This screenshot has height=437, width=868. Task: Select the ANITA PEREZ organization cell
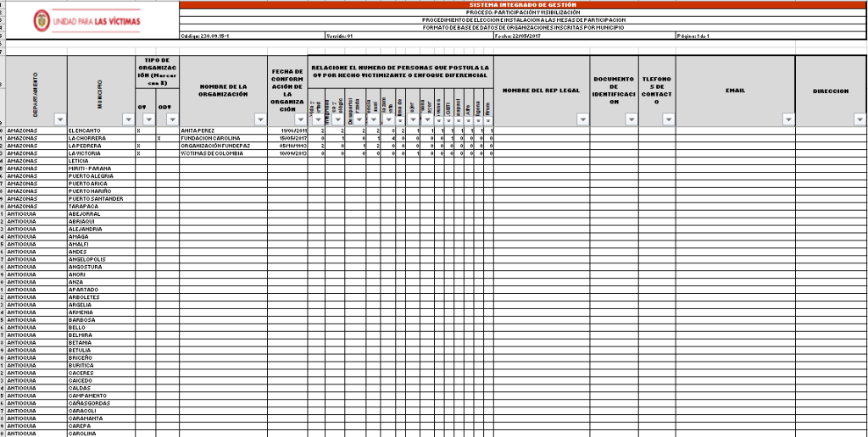click(x=224, y=130)
